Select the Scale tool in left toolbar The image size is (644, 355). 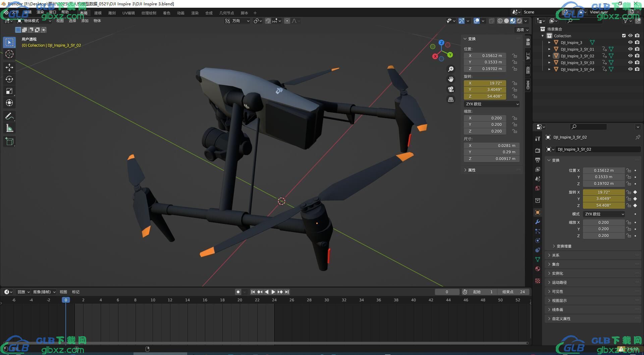click(9, 91)
